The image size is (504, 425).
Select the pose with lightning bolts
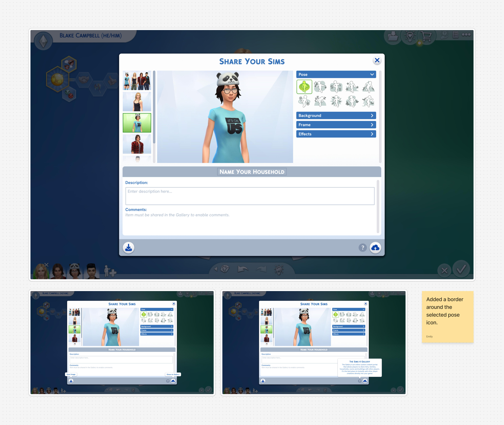(x=336, y=101)
